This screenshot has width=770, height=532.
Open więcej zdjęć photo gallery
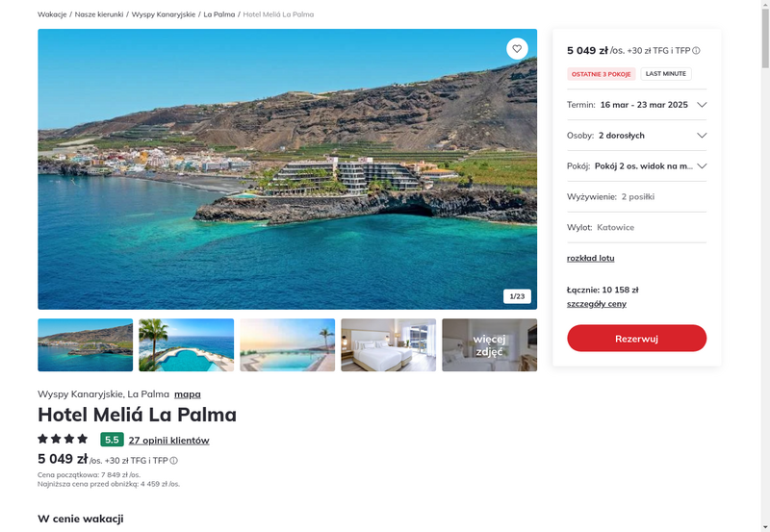(490, 345)
